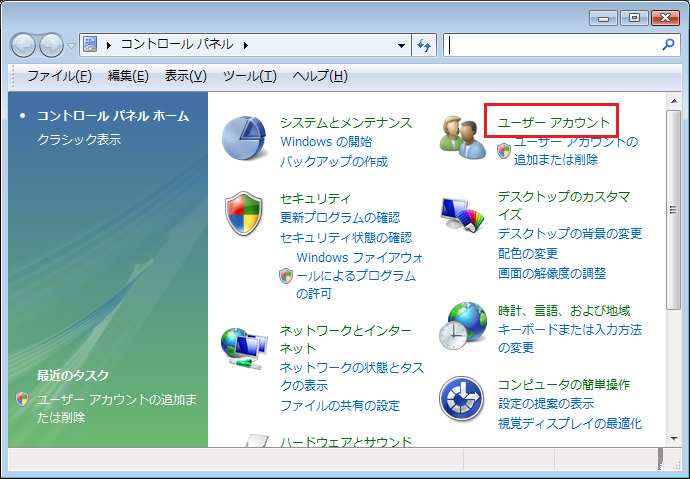Click the shield icon beside Windows ファイアウォール link
The height and width of the screenshot is (479, 690).
(x=286, y=276)
